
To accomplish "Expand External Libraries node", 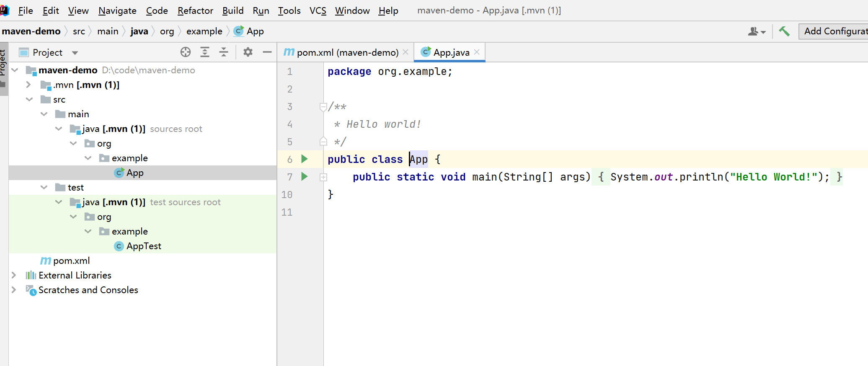I will coord(14,275).
